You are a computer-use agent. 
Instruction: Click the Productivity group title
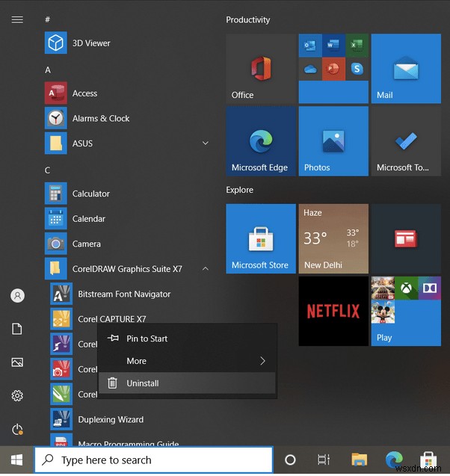click(x=247, y=19)
